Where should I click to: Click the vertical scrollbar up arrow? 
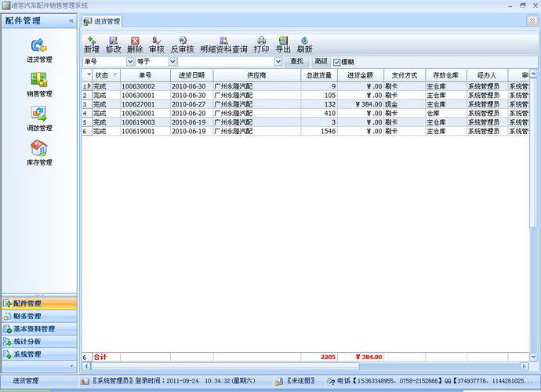pyautogui.click(x=533, y=74)
